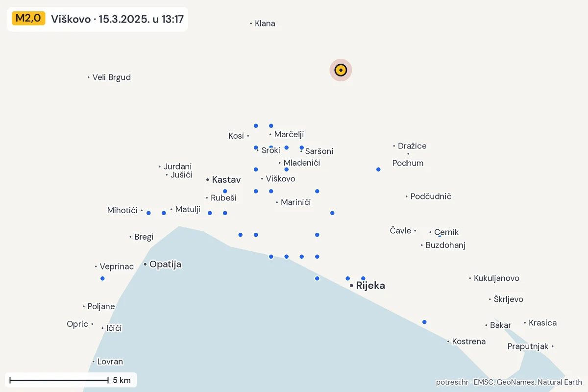Click the Kukuljanovo map label
The width and height of the screenshot is (588, 392).
click(x=496, y=278)
